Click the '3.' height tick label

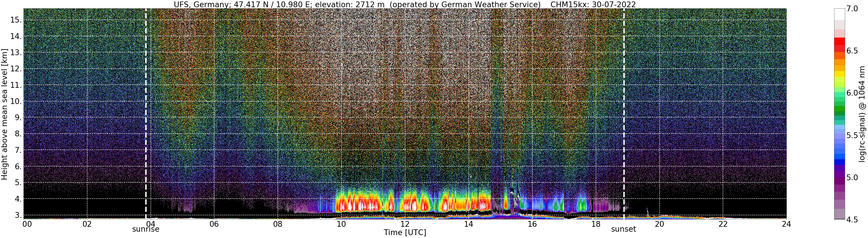(x=18, y=215)
